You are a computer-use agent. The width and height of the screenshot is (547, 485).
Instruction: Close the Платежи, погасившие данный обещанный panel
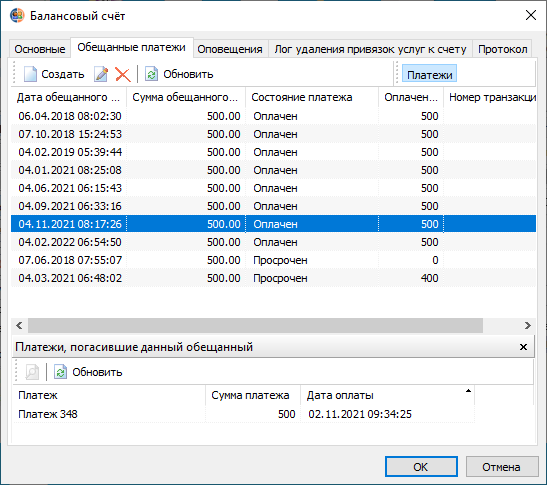tap(523, 347)
